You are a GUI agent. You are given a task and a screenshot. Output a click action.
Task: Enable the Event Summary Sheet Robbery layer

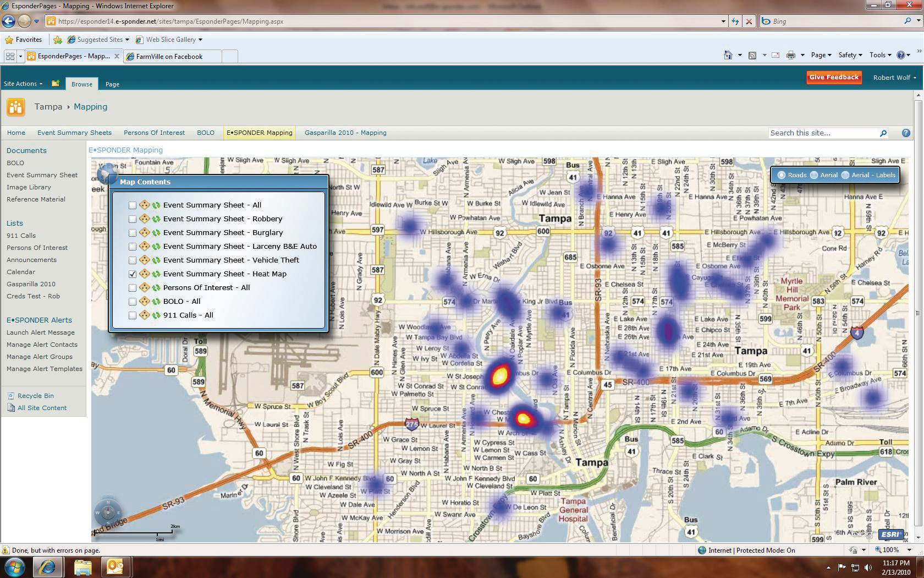pyautogui.click(x=133, y=219)
